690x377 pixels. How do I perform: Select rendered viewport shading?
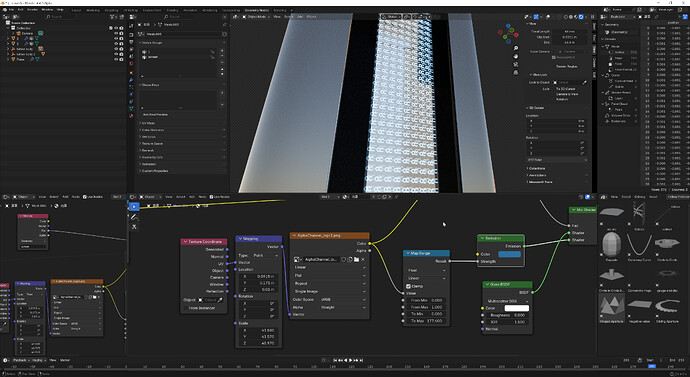[x=581, y=17]
